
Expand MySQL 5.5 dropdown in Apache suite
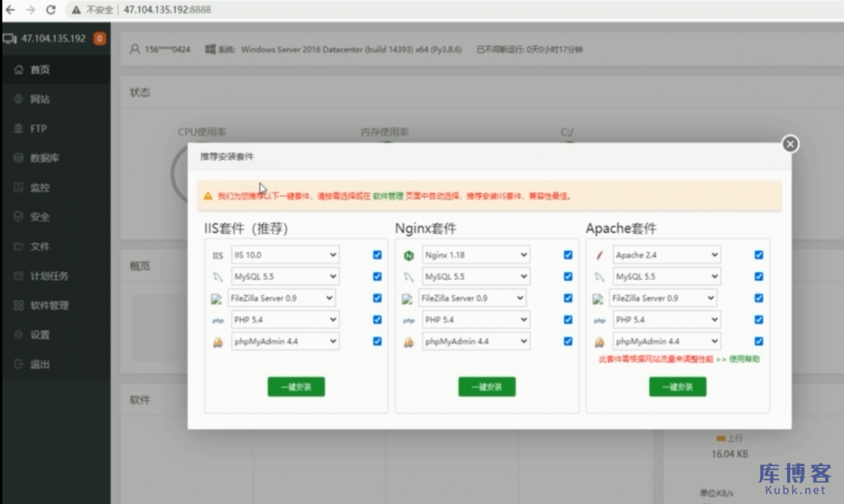tap(666, 277)
